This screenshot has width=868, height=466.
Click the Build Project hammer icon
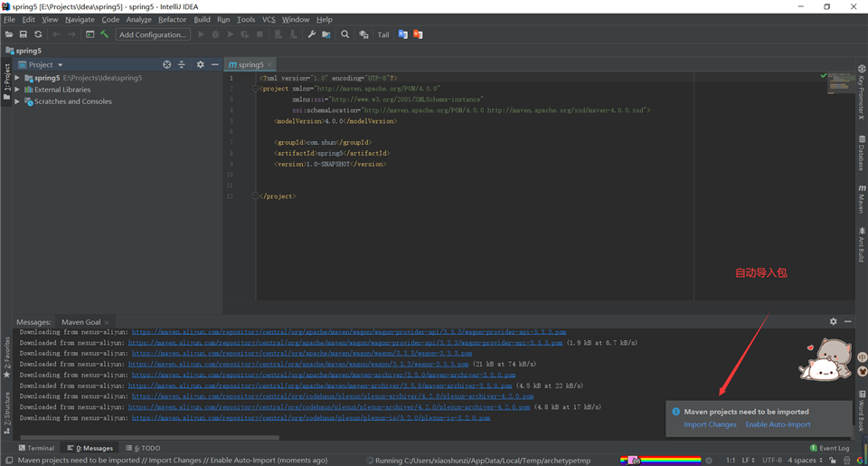click(x=105, y=34)
